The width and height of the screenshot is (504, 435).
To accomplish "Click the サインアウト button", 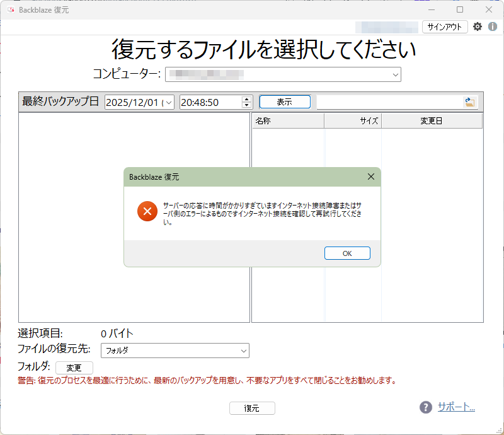I will pos(445,26).
